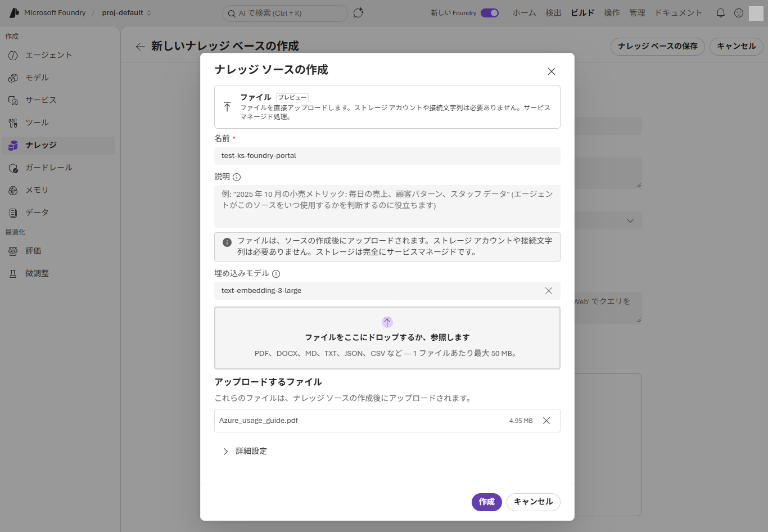Viewport: 768px width, 532px height.
Task: Open the user profile avatar
Action: coord(756,13)
